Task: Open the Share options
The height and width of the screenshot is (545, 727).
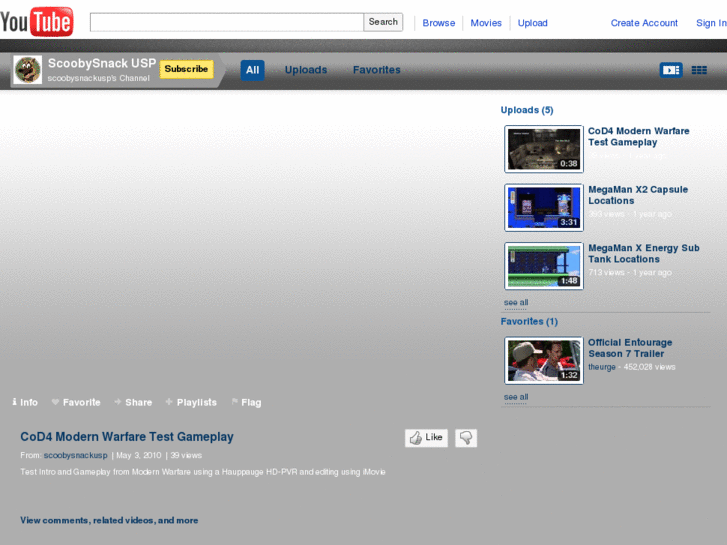Action: (134, 402)
